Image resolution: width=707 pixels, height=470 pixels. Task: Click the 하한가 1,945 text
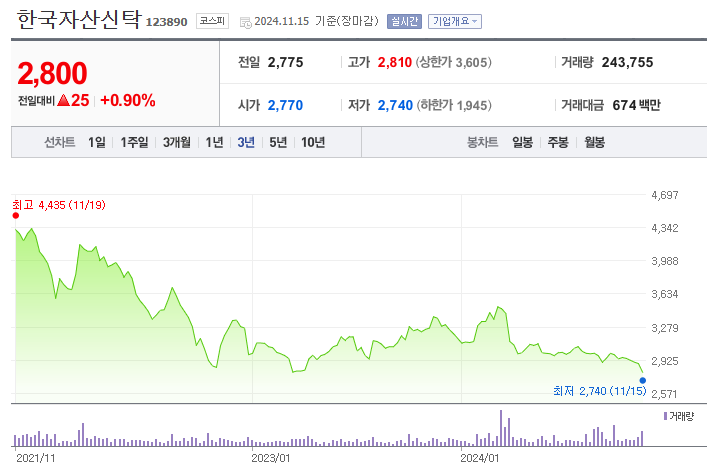(x=454, y=105)
